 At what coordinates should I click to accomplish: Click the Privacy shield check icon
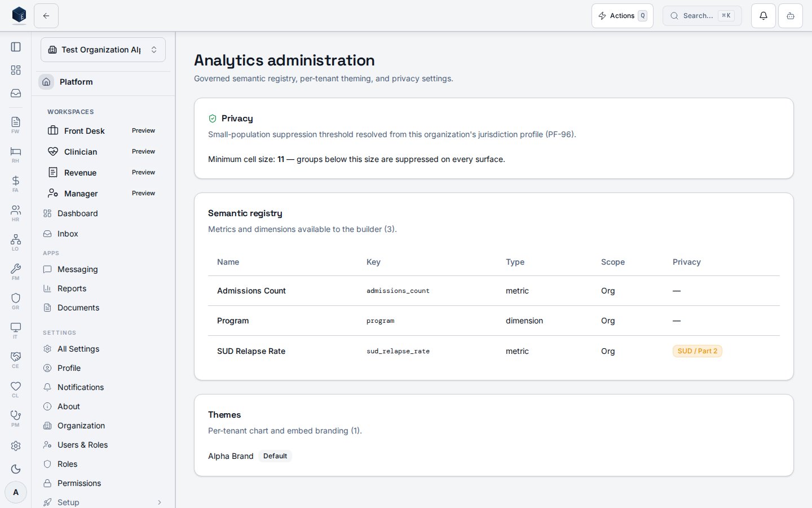click(x=213, y=119)
